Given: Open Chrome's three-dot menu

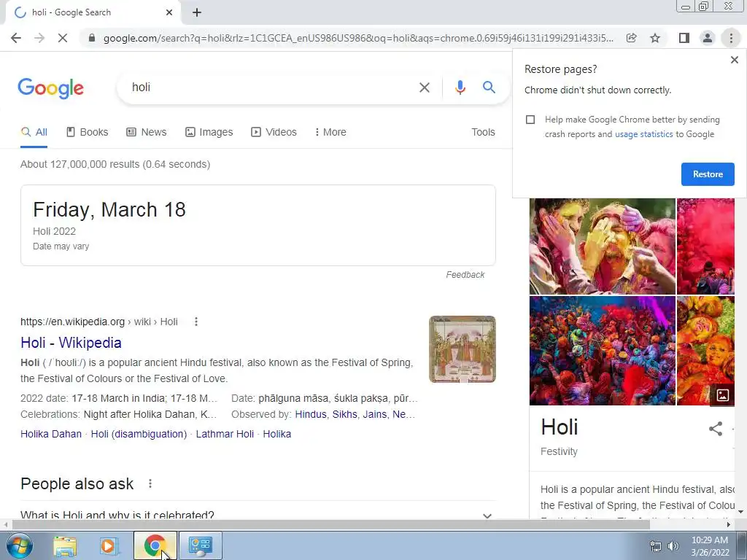Looking at the screenshot, I should point(731,38).
